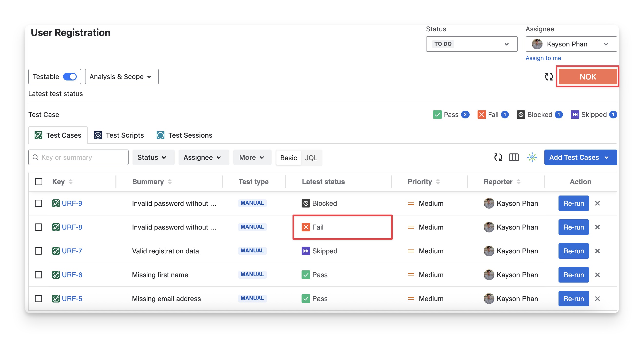Re-run the URF-7 test case
Image resolution: width=644 pixels, height=338 pixels.
pyautogui.click(x=573, y=251)
